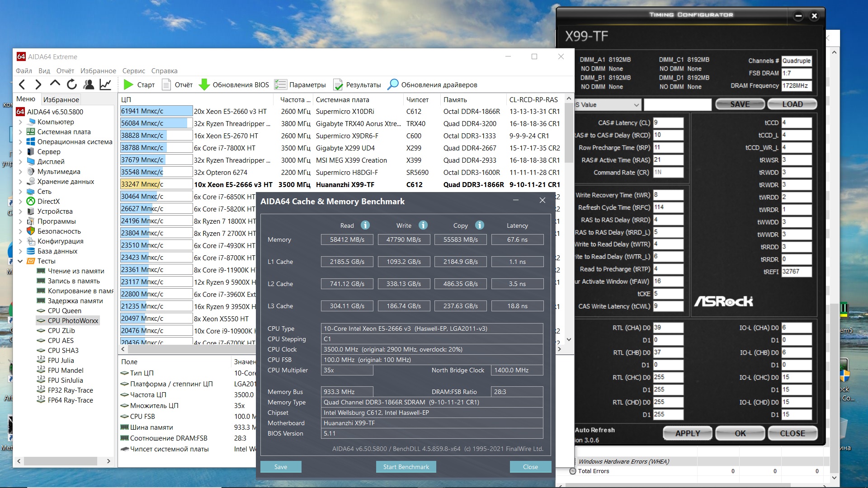868x488 pixels.
Task: Switch to the Избранное tab
Action: click(x=61, y=99)
